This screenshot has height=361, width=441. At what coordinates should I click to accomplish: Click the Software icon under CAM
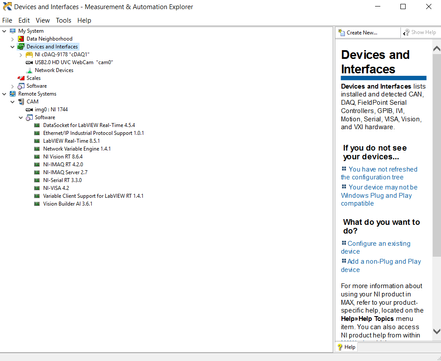coord(29,117)
